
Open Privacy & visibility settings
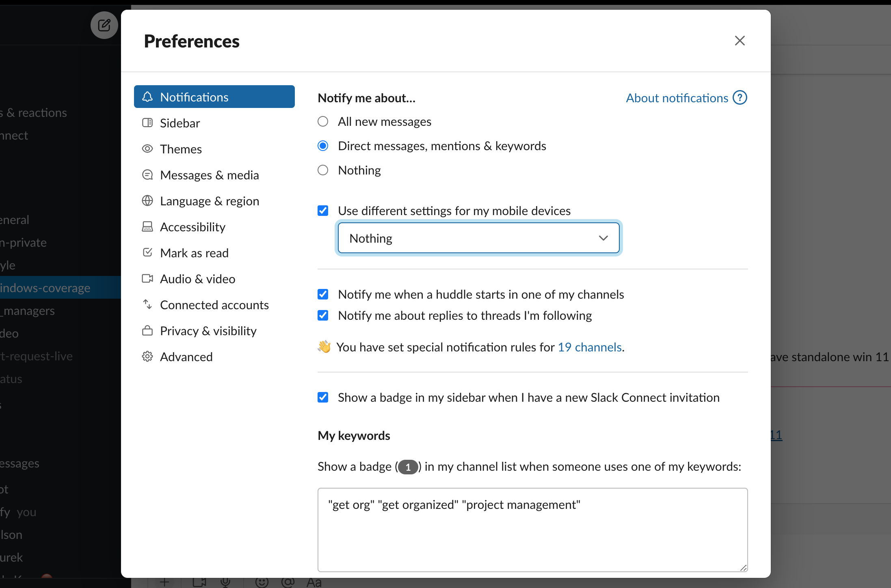(208, 330)
